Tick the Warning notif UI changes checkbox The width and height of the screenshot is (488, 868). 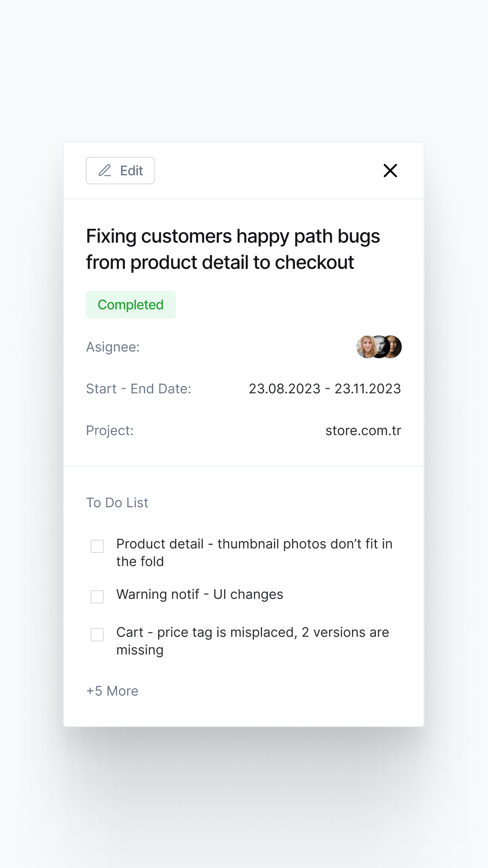[x=97, y=596]
